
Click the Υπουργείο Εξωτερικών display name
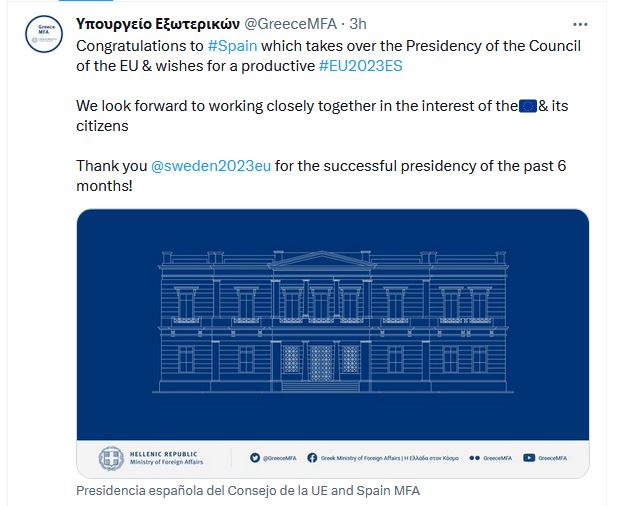[x=158, y=24]
